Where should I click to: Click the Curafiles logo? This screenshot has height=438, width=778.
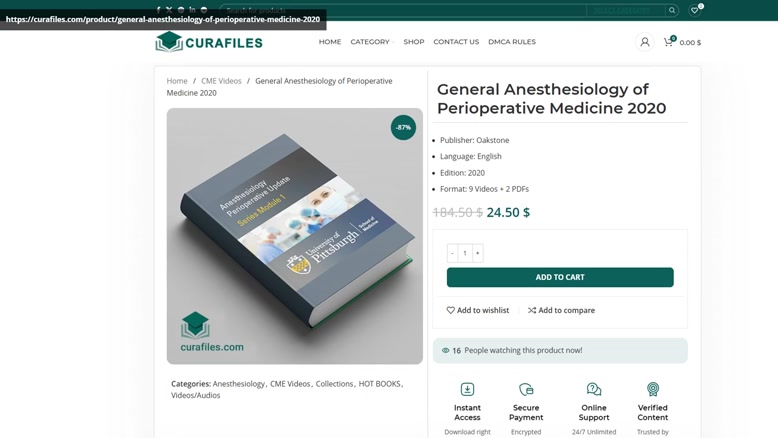209,42
